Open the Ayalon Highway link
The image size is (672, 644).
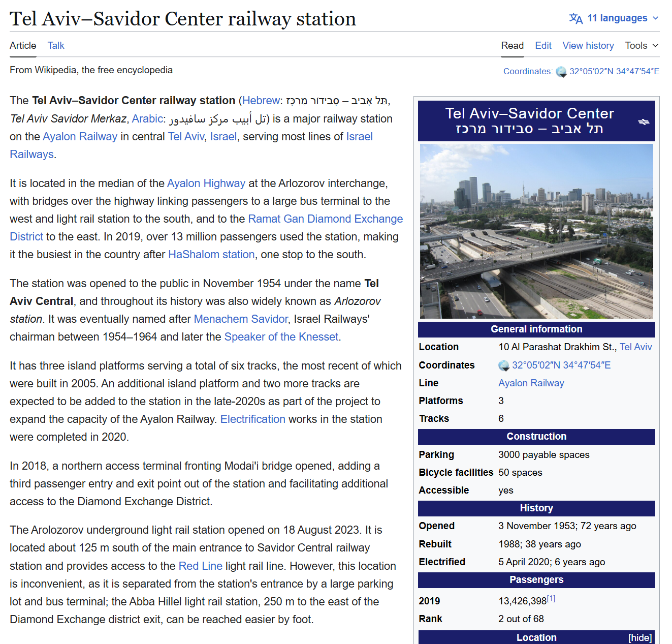coord(206,183)
